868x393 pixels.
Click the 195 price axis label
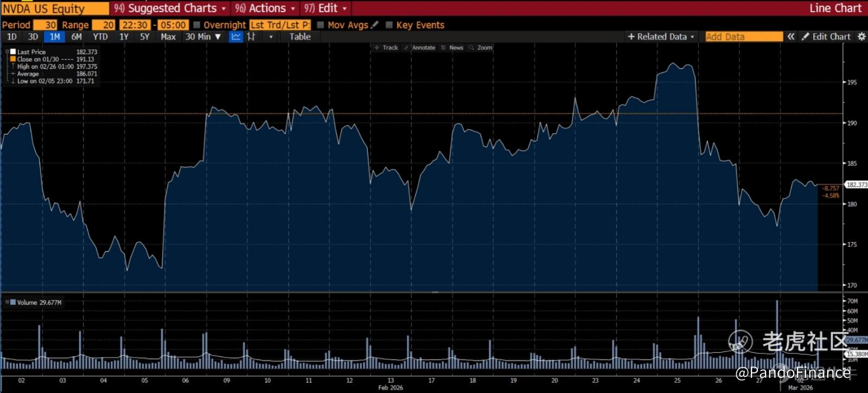[852, 82]
